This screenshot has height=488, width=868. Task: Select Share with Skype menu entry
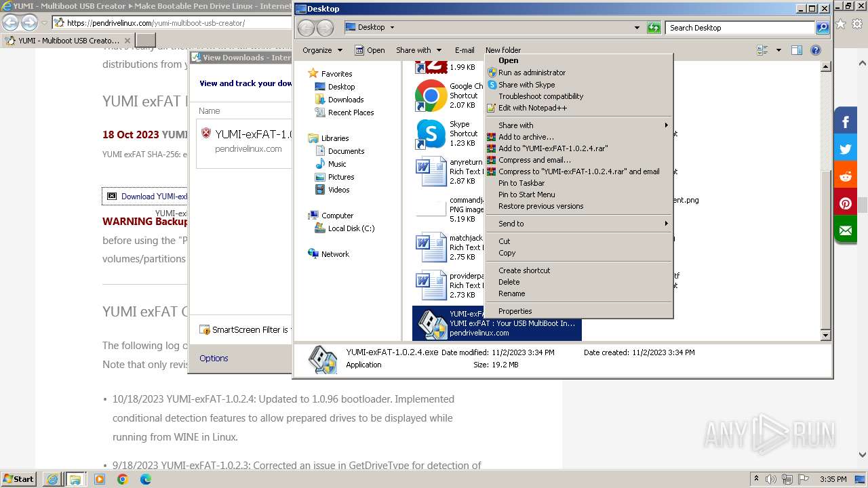(x=579, y=85)
